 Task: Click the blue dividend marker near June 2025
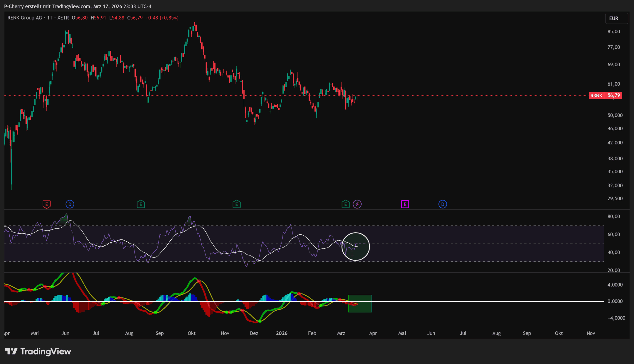point(70,204)
